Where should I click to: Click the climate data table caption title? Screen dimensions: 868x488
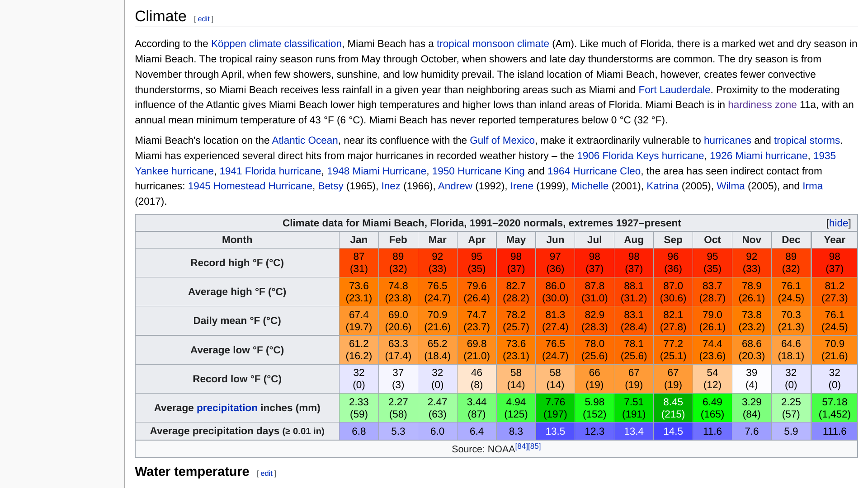click(481, 223)
